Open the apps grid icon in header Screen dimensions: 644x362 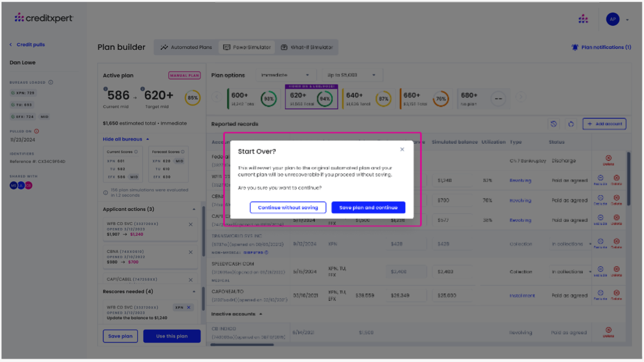pyautogui.click(x=583, y=19)
